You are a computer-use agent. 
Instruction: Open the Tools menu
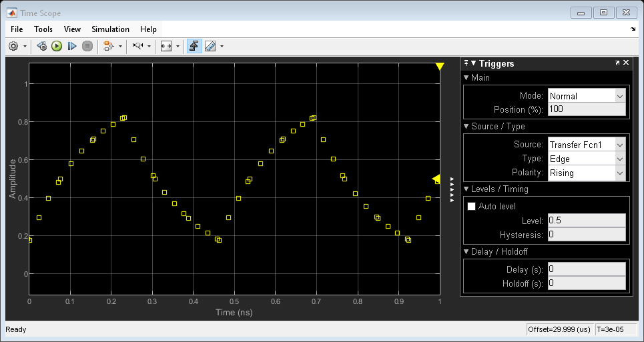(x=43, y=29)
